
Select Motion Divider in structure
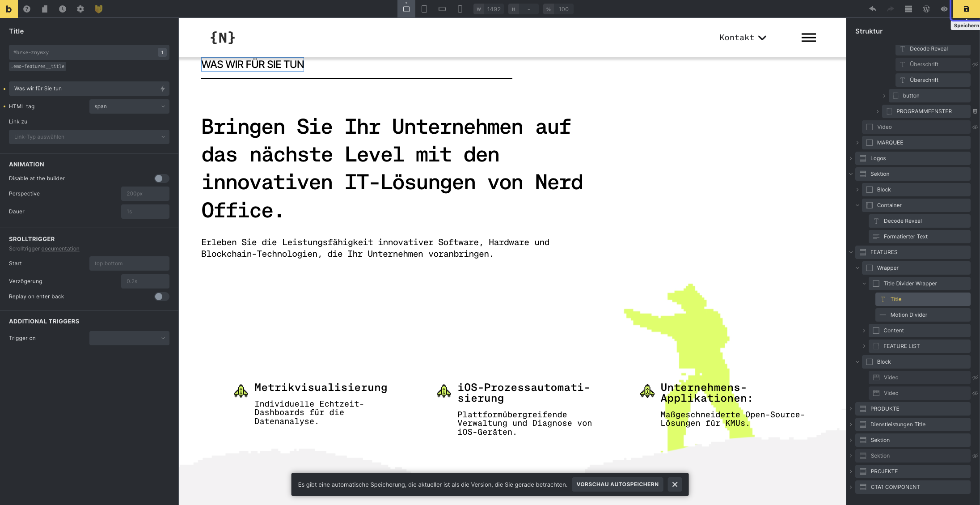923,315
